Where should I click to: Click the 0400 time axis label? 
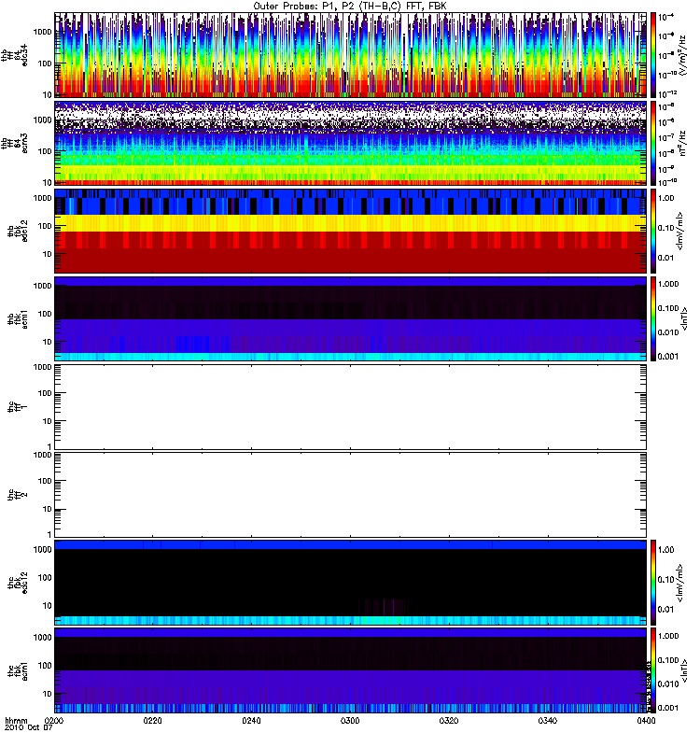click(x=646, y=721)
